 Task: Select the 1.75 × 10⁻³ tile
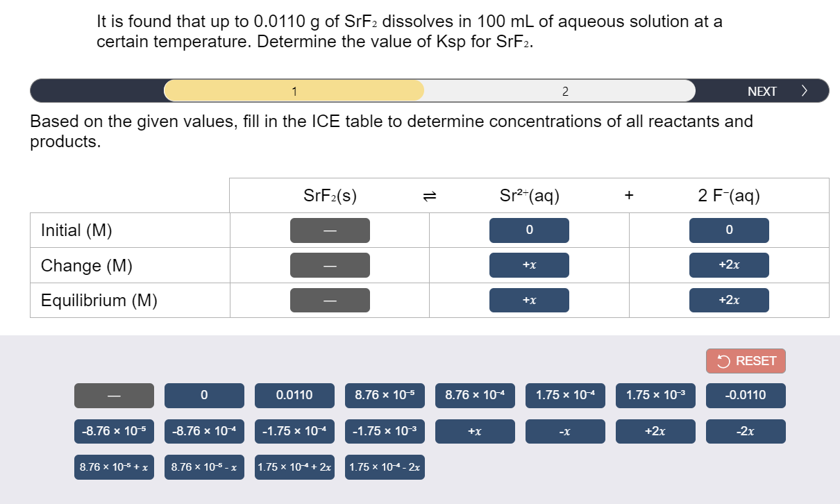[655, 395]
